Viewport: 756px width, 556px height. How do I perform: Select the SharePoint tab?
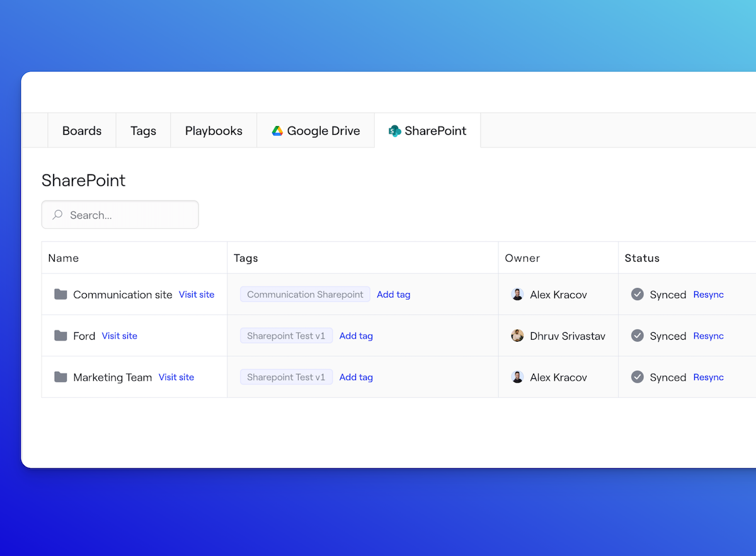(428, 130)
